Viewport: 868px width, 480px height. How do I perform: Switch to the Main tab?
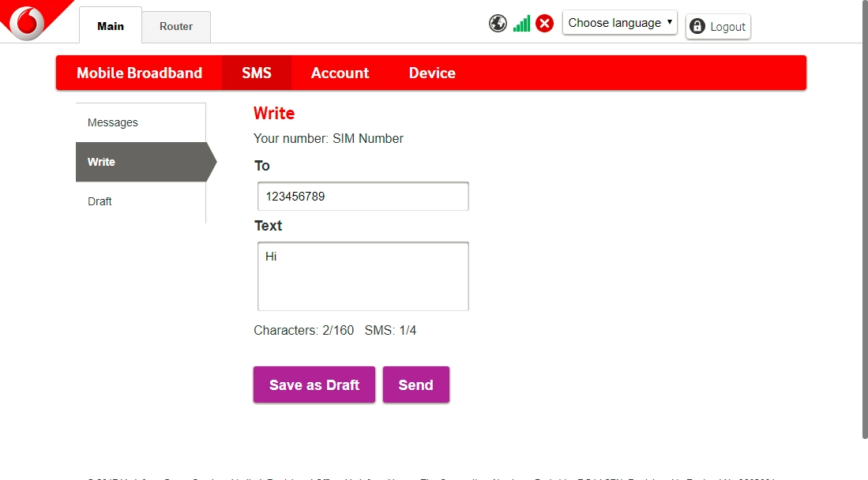coord(111,26)
